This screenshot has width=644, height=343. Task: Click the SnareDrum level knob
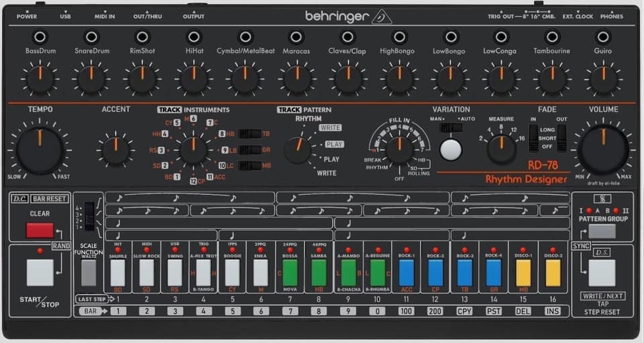[x=91, y=78]
